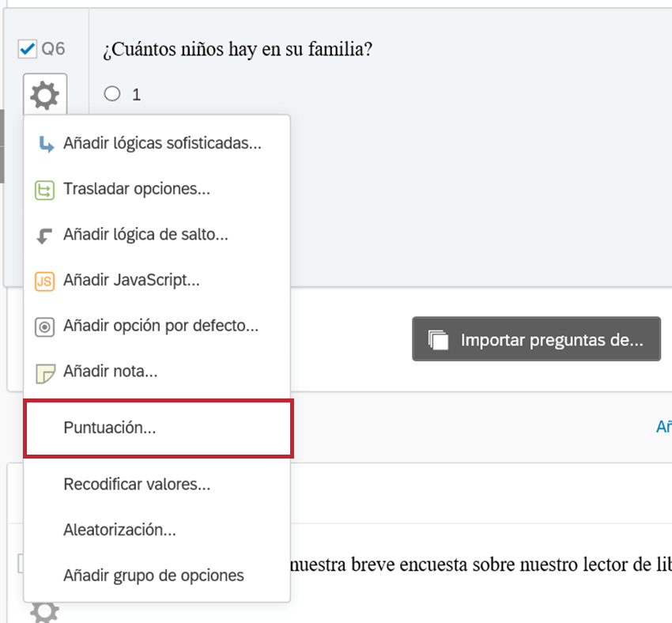Choose Trasladar opciones... menu entry
The width and height of the screenshot is (672, 623).
point(157,189)
